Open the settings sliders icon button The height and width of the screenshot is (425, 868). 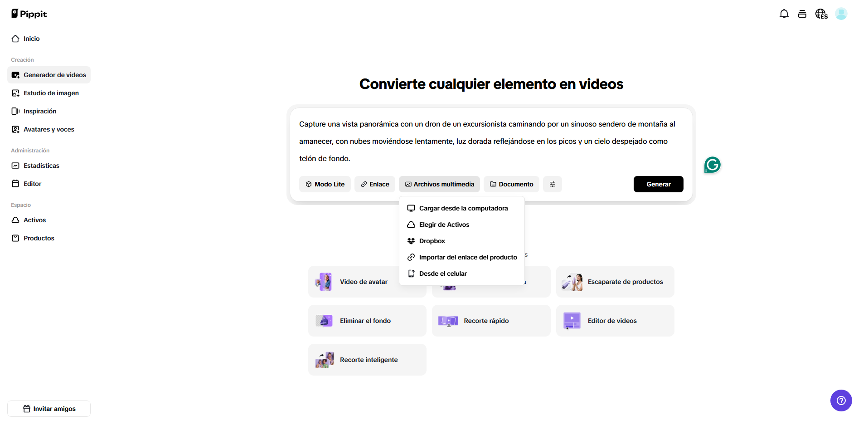coord(552,184)
